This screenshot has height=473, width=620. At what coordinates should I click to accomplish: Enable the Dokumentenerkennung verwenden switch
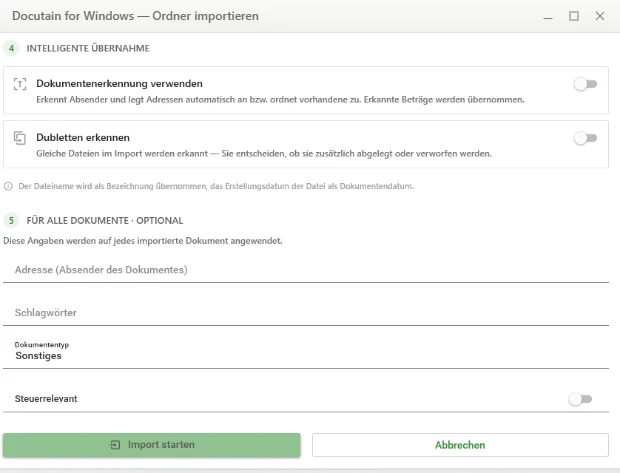click(x=585, y=84)
